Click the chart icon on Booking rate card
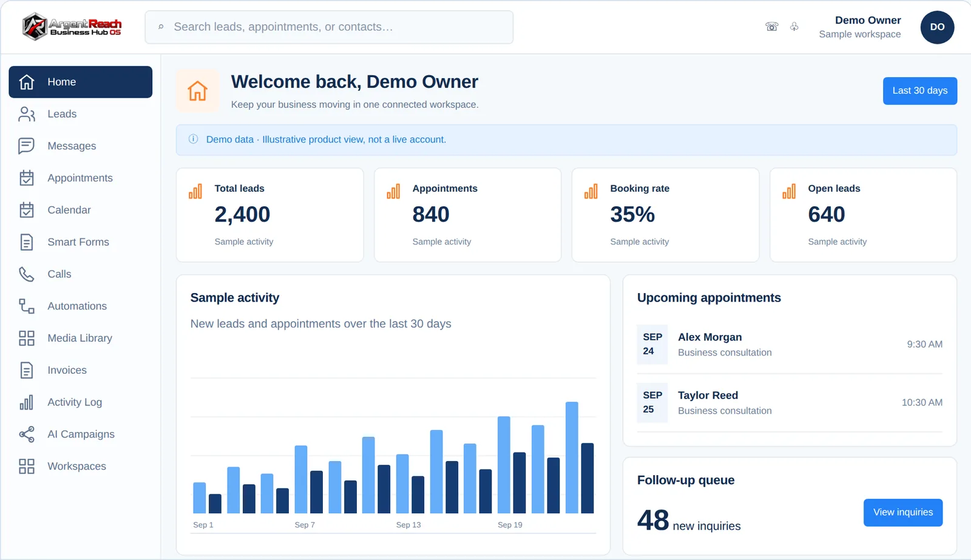This screenshot has width=971, height=560. [x=591, y=192]
